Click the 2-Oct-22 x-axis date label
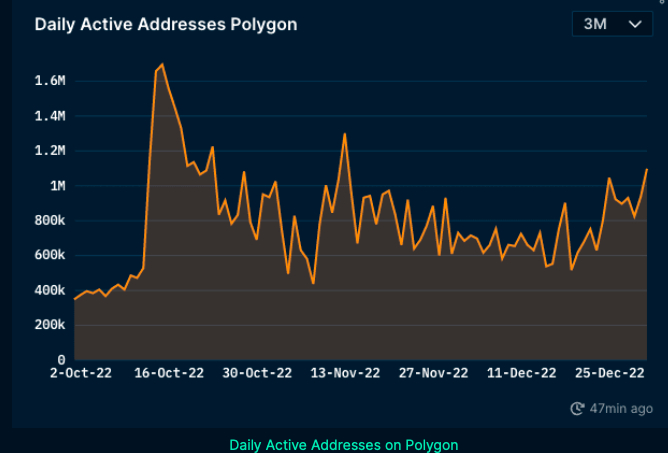 (x=81, y=373)
